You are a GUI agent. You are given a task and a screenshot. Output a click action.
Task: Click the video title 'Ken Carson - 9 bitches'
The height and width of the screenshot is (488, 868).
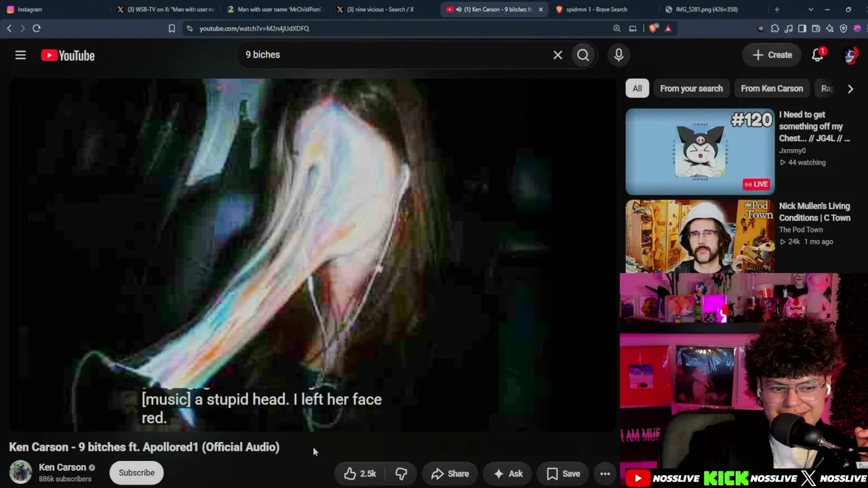144,447
